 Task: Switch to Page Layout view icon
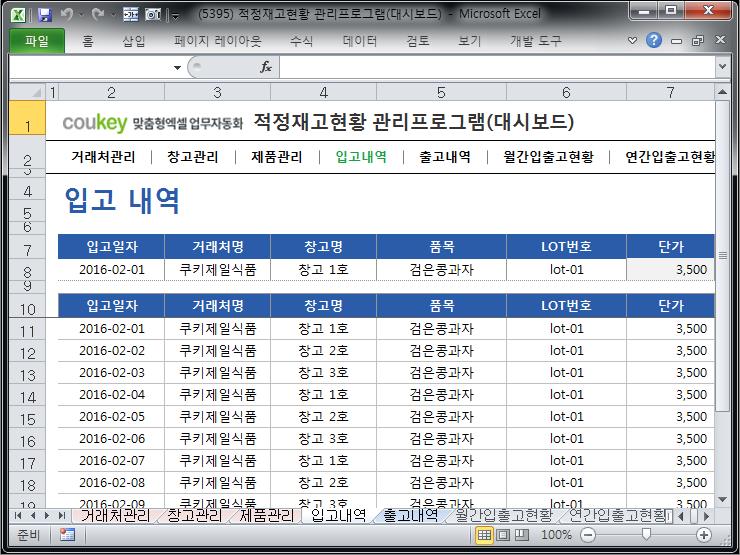[503, 535]
